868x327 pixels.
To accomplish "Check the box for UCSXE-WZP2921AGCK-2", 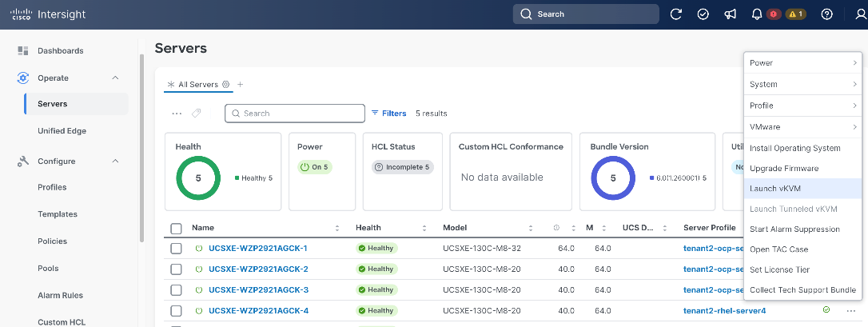I will click(x=176, y=269).
